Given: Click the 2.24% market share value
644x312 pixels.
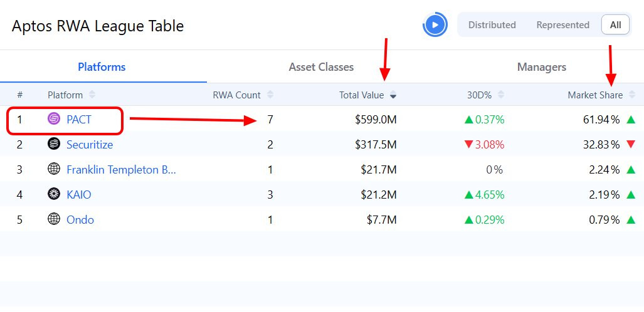Looking at the screenshot, I should click(x=604, y=170).
